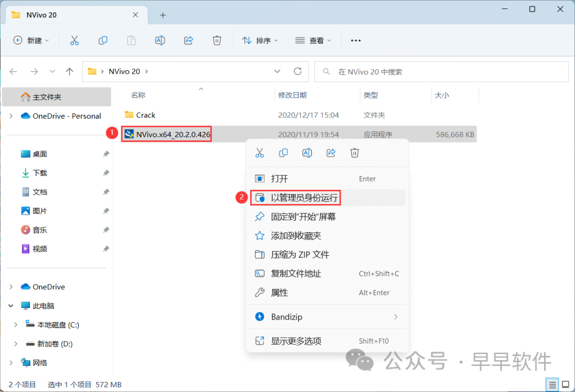Click the 新建 (New) button
The image size is (575, 392).
click(31, 40)
